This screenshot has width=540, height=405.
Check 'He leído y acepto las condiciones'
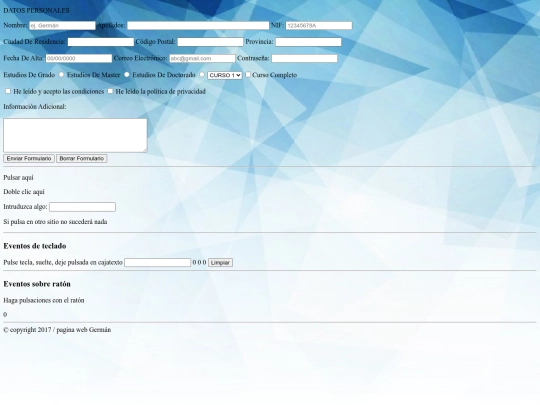8,91
